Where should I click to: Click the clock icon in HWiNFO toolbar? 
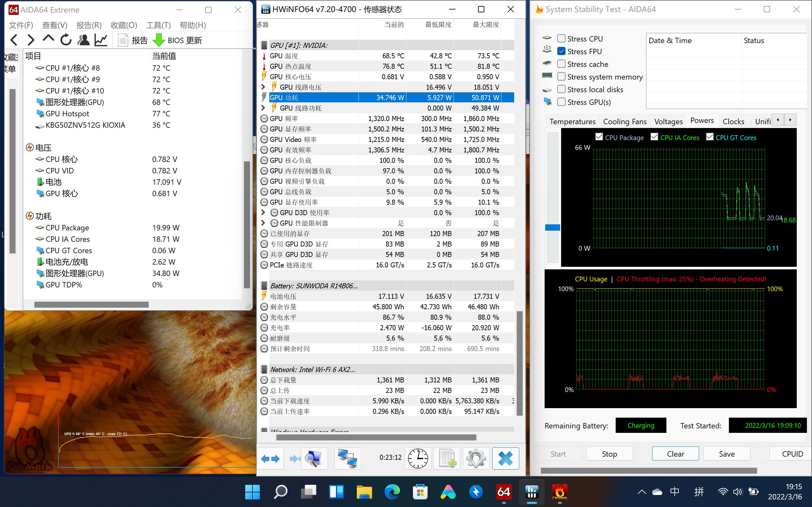(x=418, y=458)
